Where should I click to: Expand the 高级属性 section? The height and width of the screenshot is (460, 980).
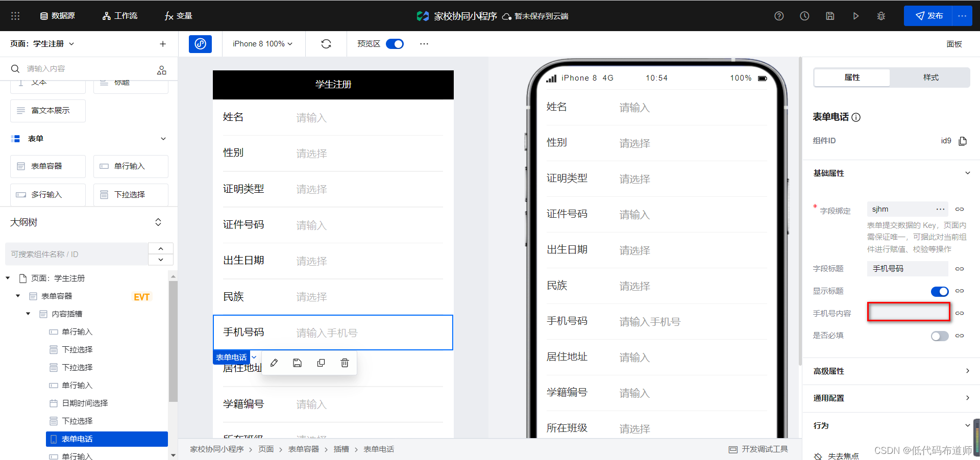click(891, 371)
